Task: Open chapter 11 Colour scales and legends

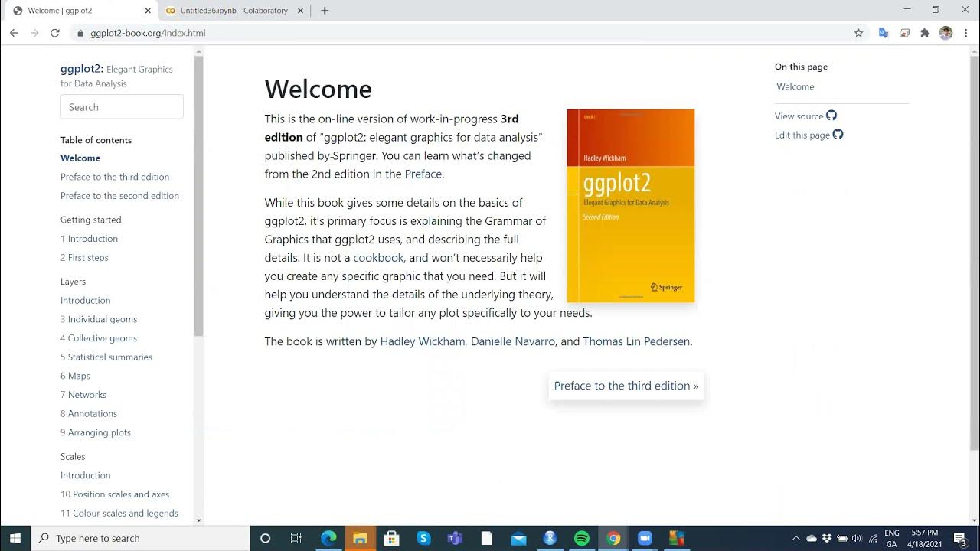Action: pyautogui.click(x=119, y=514)
